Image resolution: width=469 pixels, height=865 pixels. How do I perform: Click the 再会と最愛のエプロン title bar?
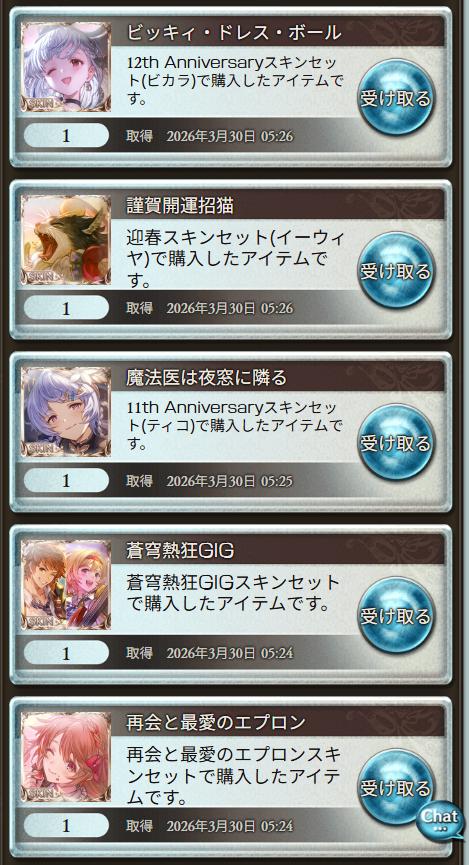(279, 722)
